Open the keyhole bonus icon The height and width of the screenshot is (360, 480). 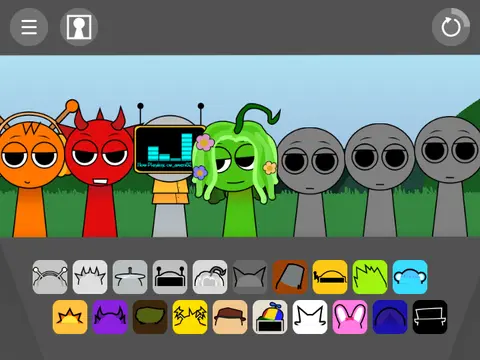79,27
